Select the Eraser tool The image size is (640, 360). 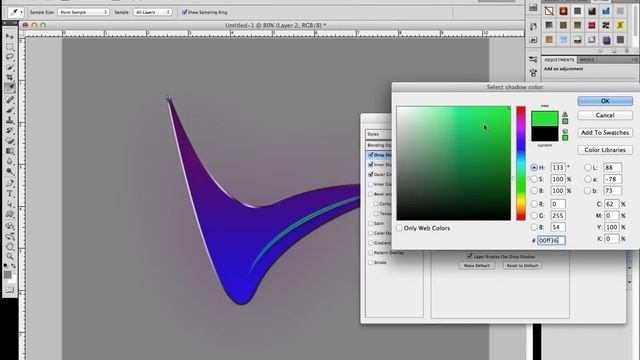coord(10,140)
